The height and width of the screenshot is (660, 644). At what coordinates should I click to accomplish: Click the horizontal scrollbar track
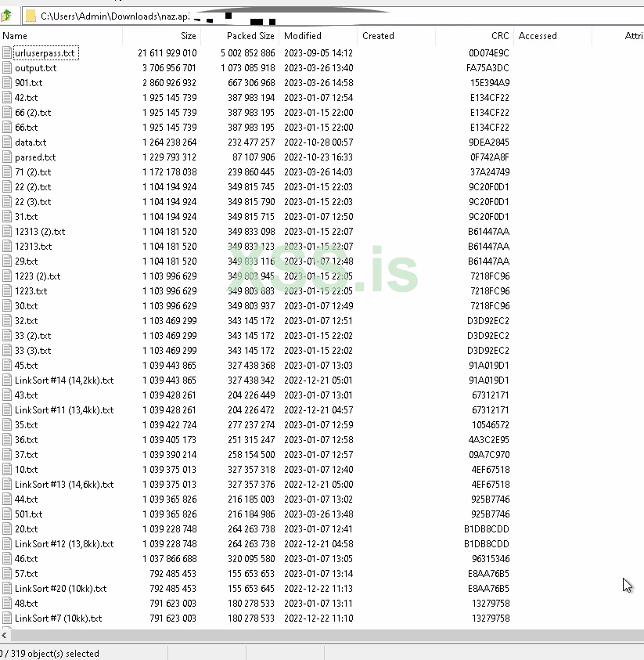coord(326,635)
